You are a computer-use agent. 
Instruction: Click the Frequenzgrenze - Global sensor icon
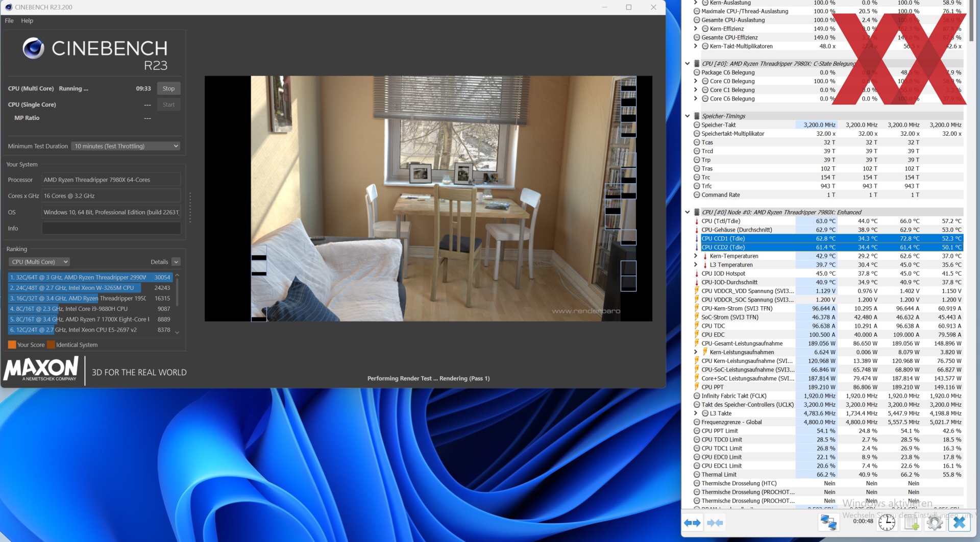pos(697,422)
